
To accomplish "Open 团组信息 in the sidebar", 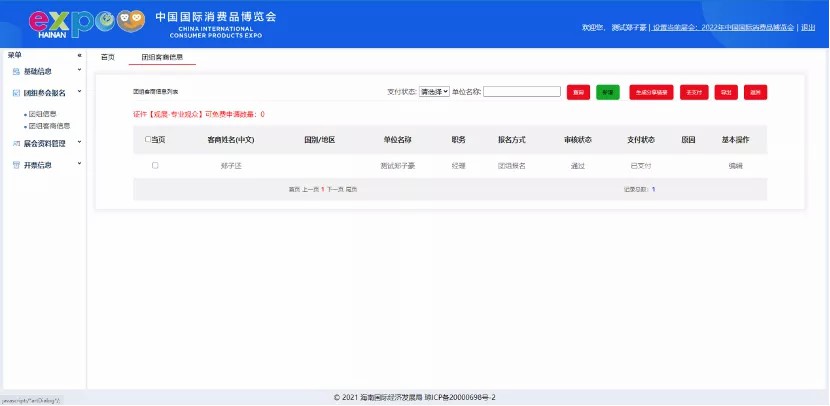I will [42, 114].
